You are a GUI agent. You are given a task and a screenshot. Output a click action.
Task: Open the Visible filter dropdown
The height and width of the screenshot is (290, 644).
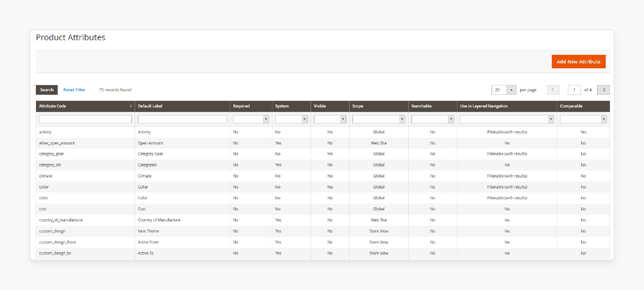point(330,119)
